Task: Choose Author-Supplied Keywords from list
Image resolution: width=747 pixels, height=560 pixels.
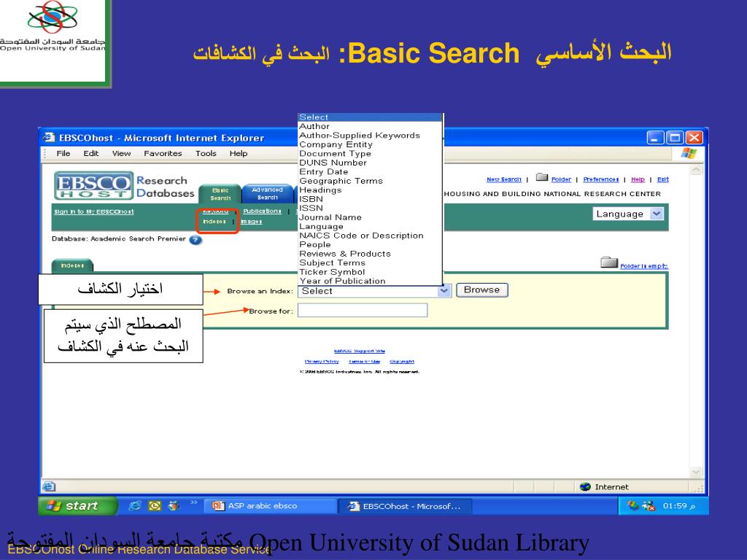Action: [x=370, y=135]
